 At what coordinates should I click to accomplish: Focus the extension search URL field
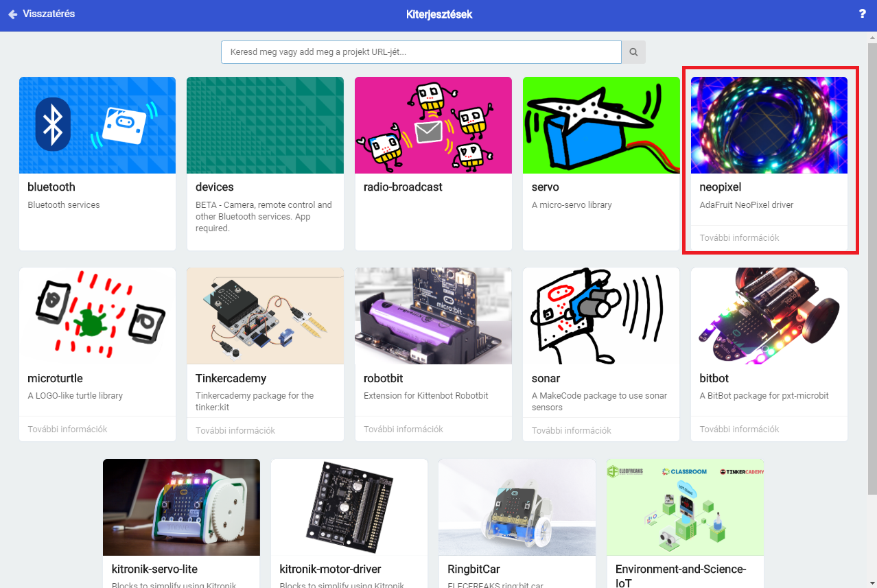pos(421,52)
